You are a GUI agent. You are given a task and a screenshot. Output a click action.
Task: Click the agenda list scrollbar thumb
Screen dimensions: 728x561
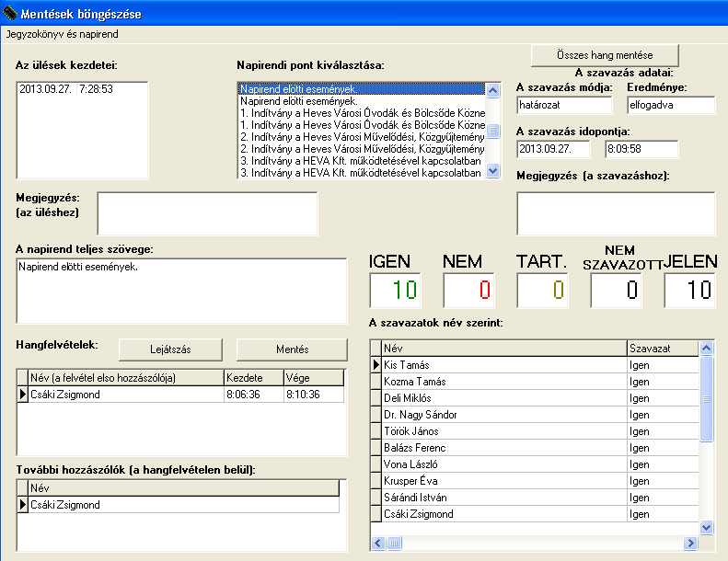493,131
